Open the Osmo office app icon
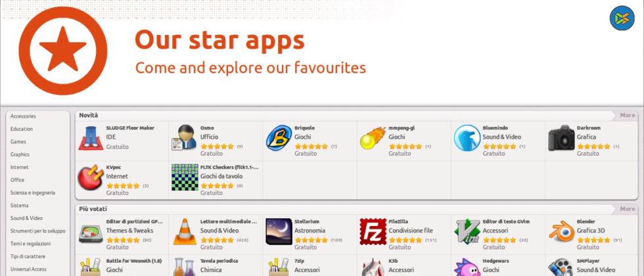This screenshot has width=644, height=276. tap(185, 137)
